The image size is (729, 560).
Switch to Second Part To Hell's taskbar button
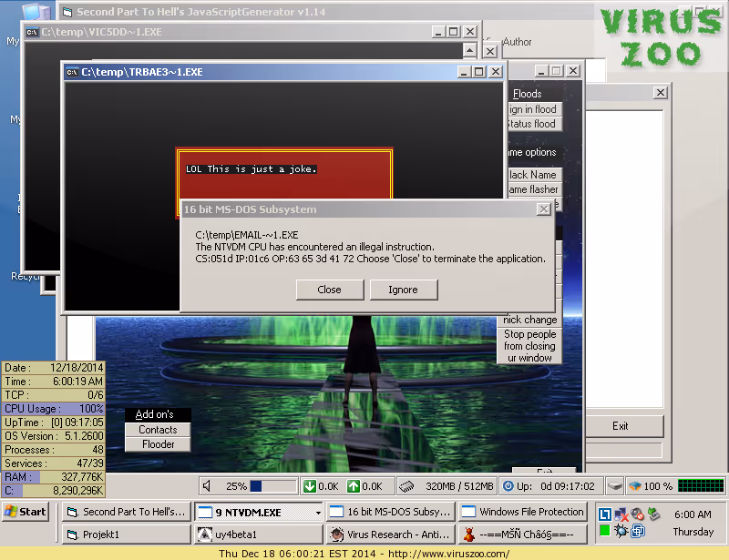tap(127, 512)
